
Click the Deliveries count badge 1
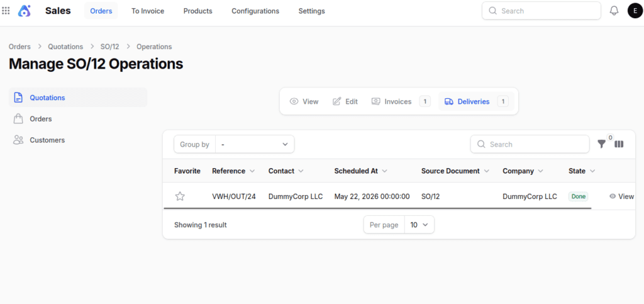[502, 101]
